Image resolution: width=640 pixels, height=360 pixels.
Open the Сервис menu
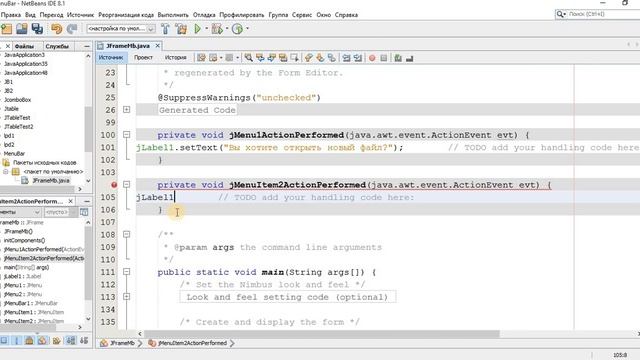tap(302, 15)
